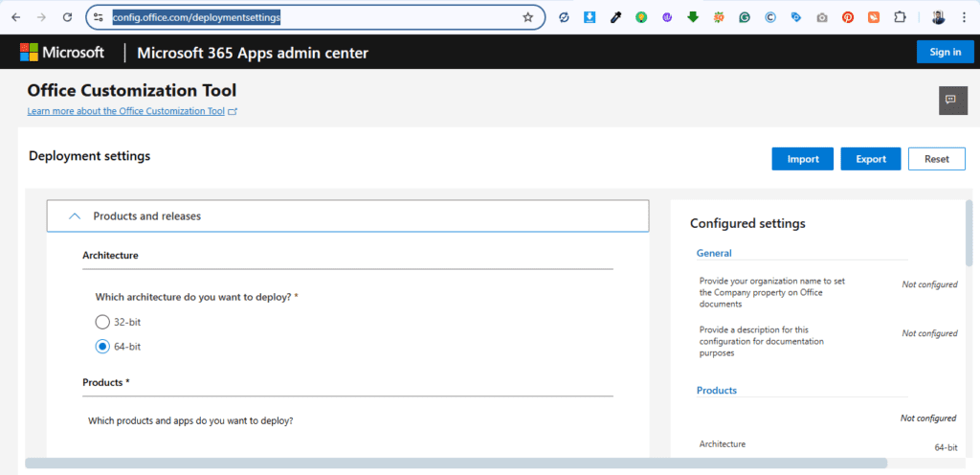Click the Grammarly extension icon
Image resolution: width=980 pixels, height=475 pixels.
[745, 17]
